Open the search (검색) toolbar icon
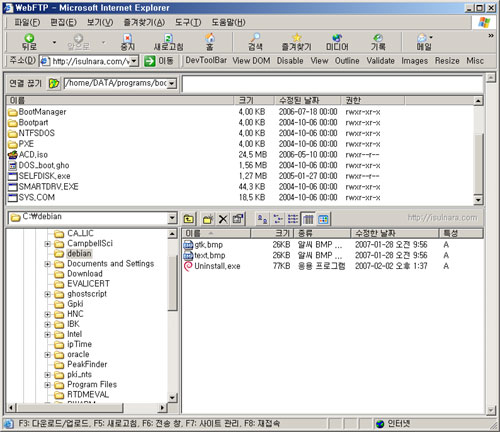 (x=255, y=42)
